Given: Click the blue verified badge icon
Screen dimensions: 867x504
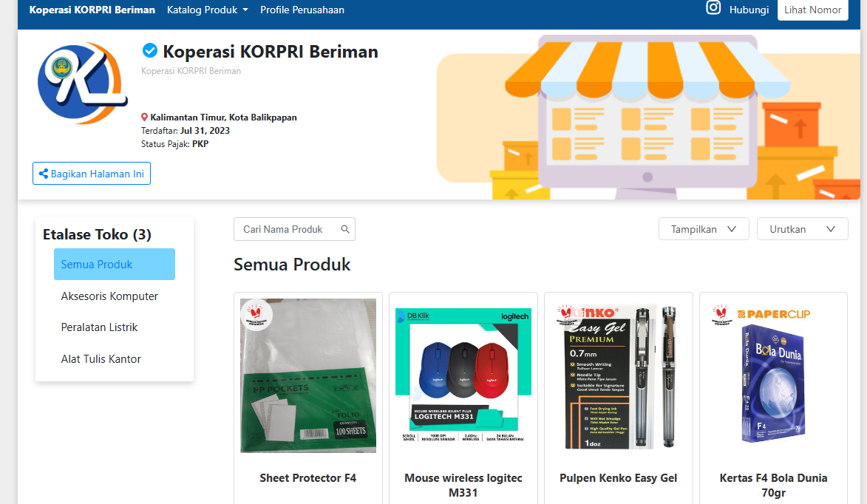Looking at the screenshot, I should tap(150, 50).
